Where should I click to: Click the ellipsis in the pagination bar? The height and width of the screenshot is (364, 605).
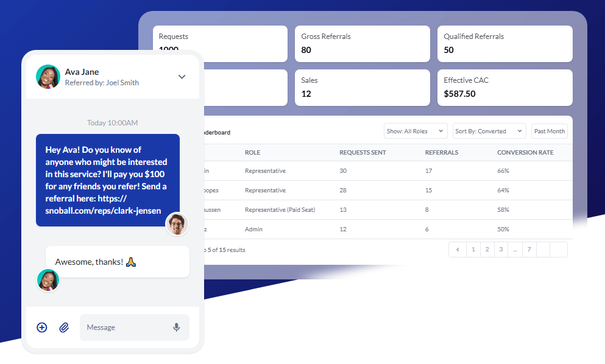(515, 249)
